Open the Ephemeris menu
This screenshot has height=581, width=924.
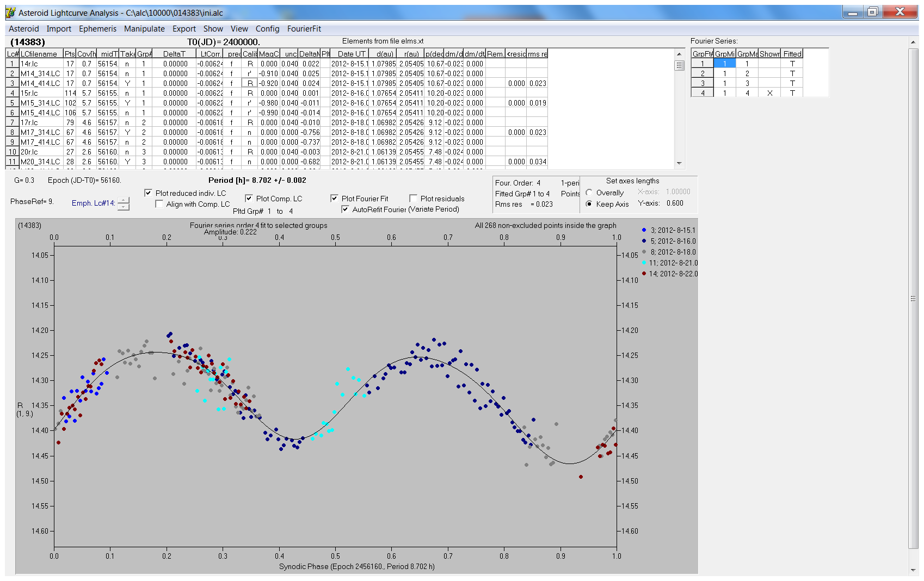pos(97,29)
